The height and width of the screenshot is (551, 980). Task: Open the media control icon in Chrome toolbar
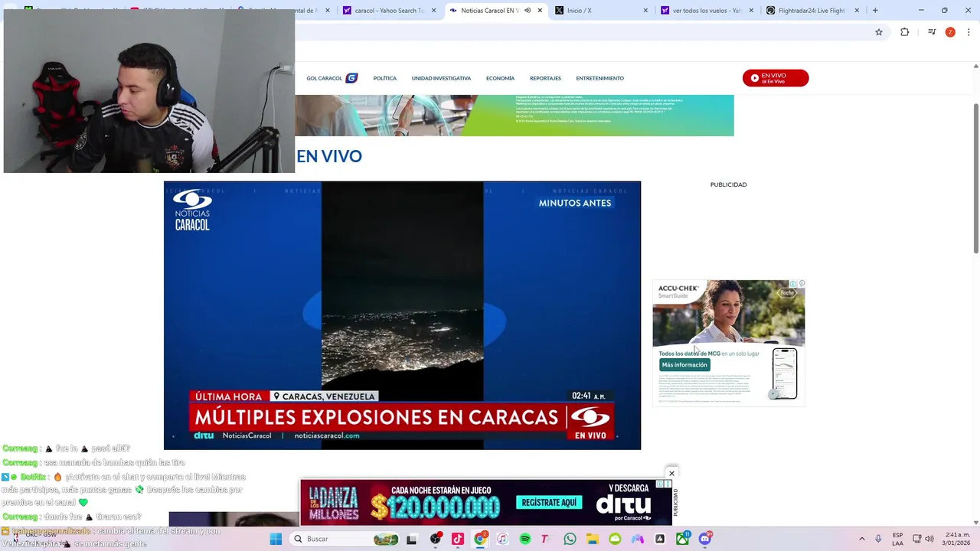[x=932, y=32]
